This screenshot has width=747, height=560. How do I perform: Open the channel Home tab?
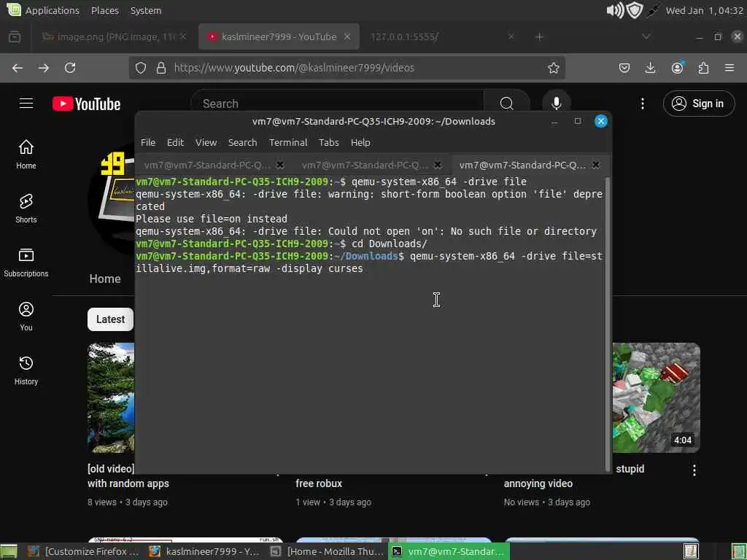(x=105, y=279)
